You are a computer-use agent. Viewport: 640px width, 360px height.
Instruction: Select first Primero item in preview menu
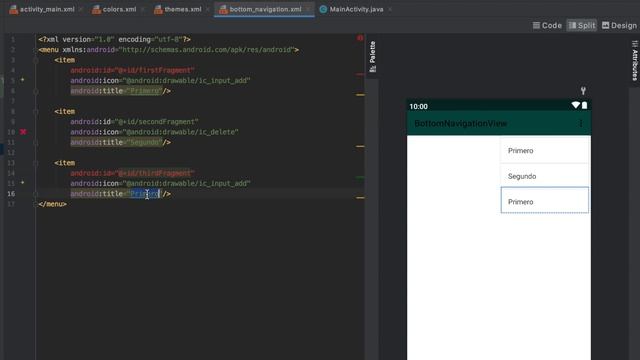[x=544, y=151]
